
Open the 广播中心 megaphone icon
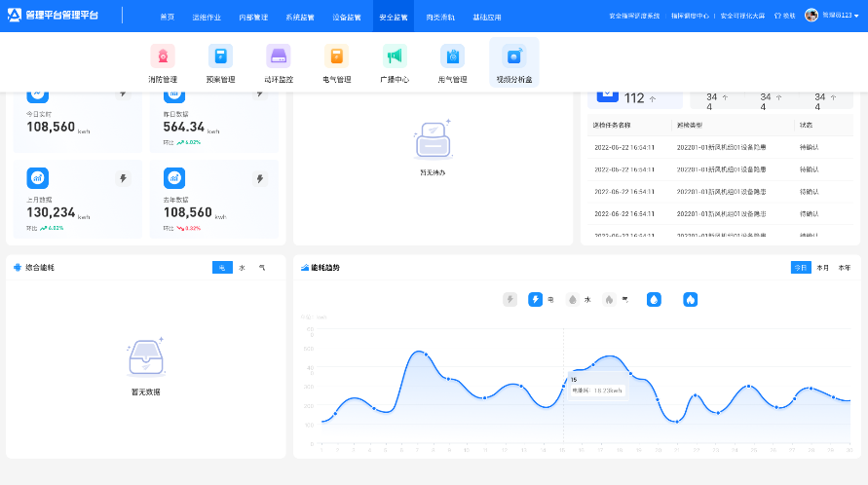pyautogui.click(x=395, y=56)
